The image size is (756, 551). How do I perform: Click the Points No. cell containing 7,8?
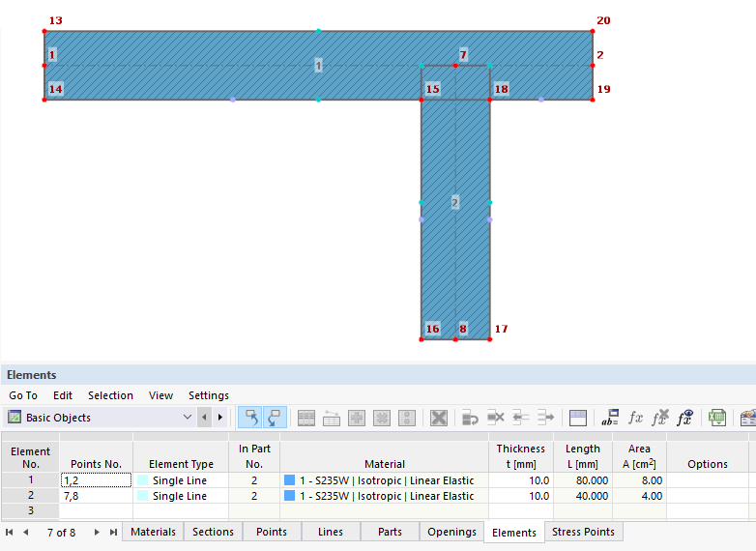[x=96, y=496]
